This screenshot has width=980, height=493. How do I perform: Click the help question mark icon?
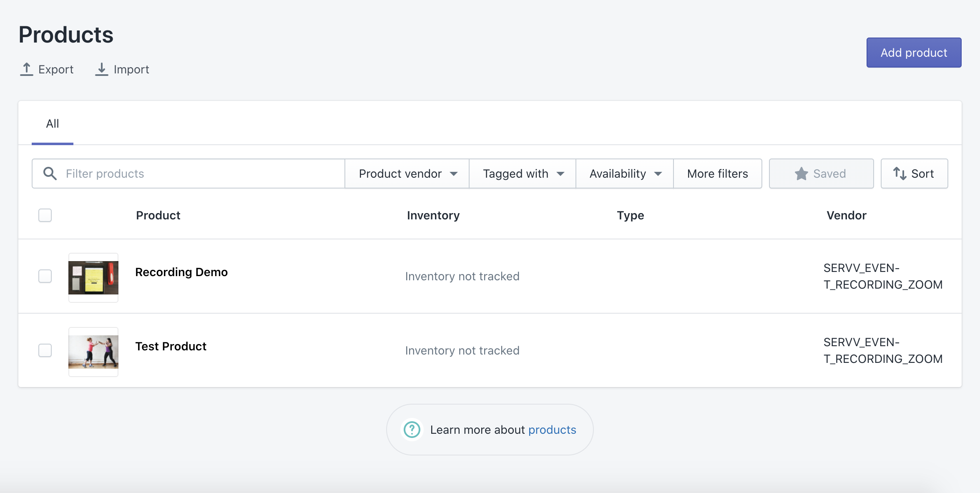pyautogui.click(x=412, y=430)
